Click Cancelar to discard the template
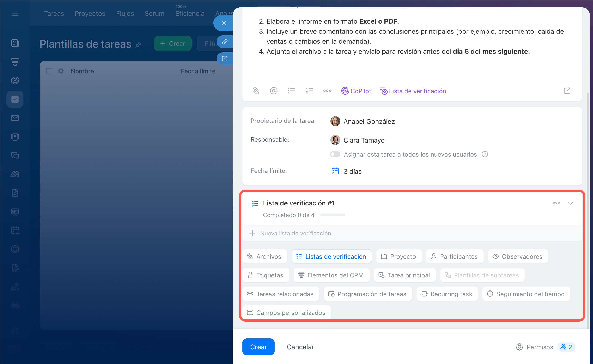Screen dimensions: 593x364 [x=300, y=347]
